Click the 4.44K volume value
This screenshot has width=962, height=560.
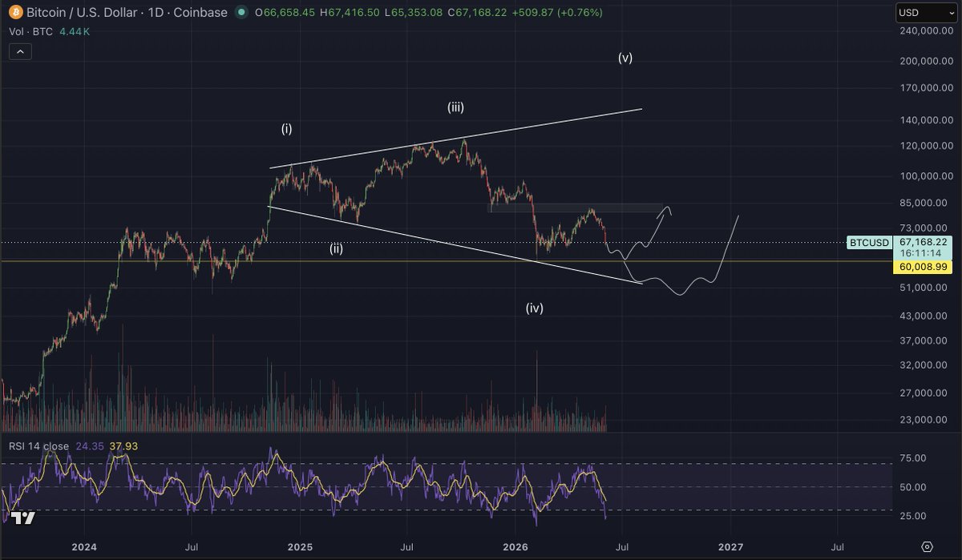click(74, 31)
